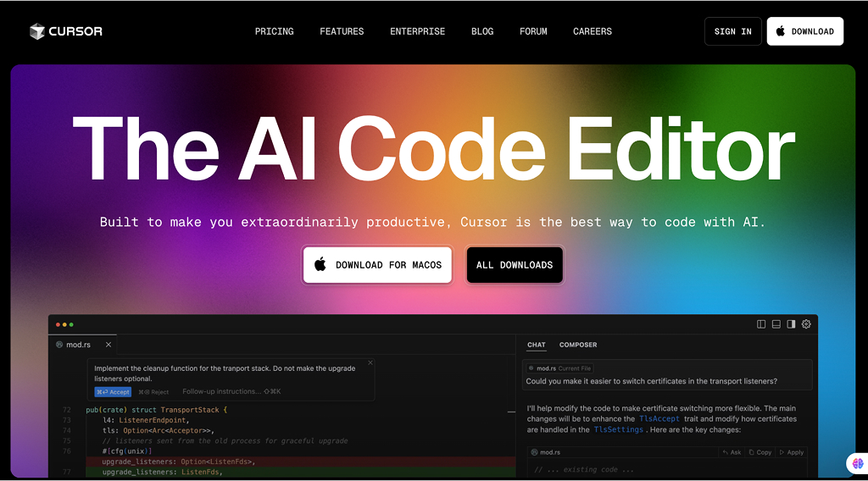Apply the chat code block
The height and width of the screenshot is (481, 868).
coord(792,452)
